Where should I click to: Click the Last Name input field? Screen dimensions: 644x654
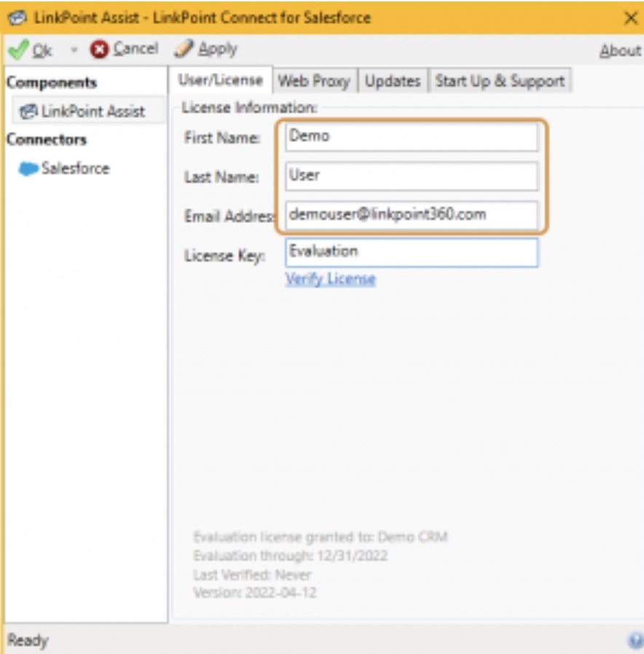(x=412, y=176)
